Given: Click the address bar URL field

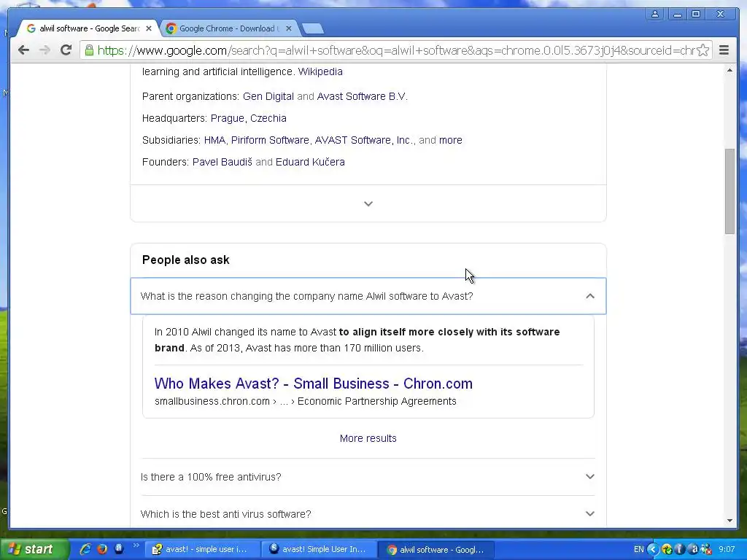Looking at the screenshot, I should point(395,50).
